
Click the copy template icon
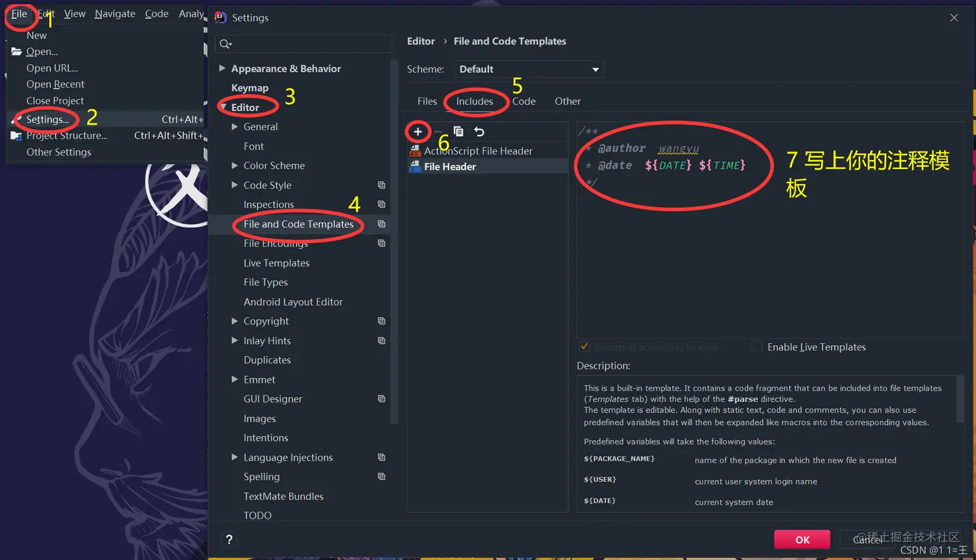pyautogui.click(x=458, y=132)
